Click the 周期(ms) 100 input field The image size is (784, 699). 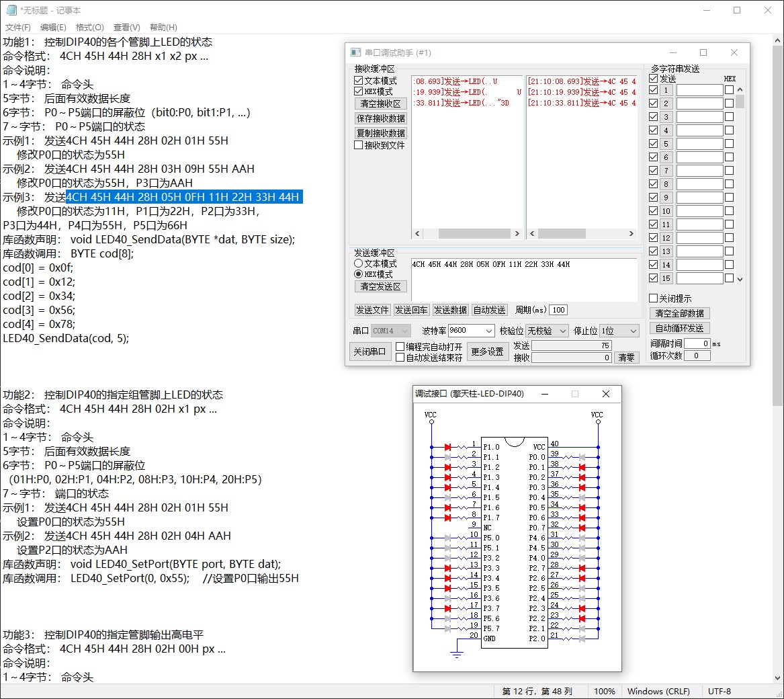point(558,310)
